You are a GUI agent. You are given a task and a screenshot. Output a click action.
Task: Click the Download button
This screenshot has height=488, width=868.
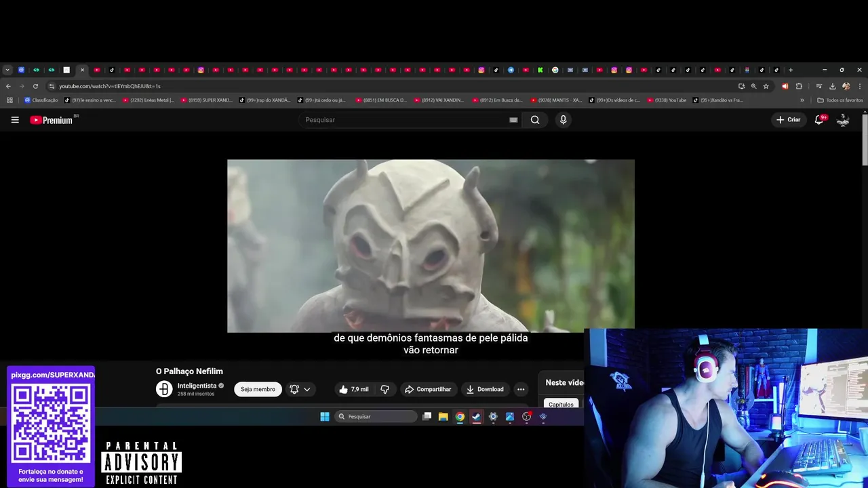(485, 389)
